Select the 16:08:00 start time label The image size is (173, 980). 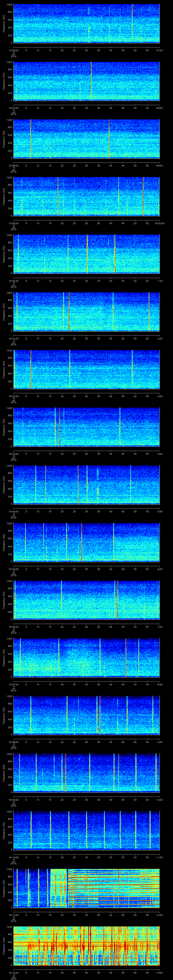pos(13,742)
